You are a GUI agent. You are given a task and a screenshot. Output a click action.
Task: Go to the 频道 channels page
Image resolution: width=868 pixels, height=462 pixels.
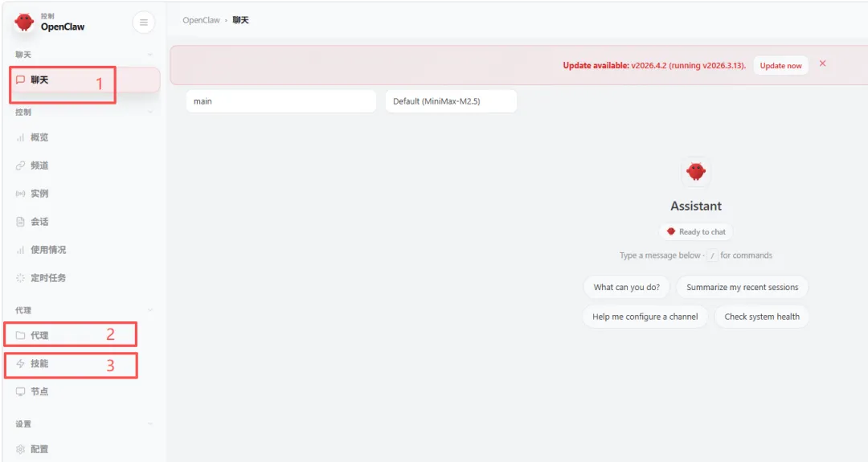(x=84, y=166)
